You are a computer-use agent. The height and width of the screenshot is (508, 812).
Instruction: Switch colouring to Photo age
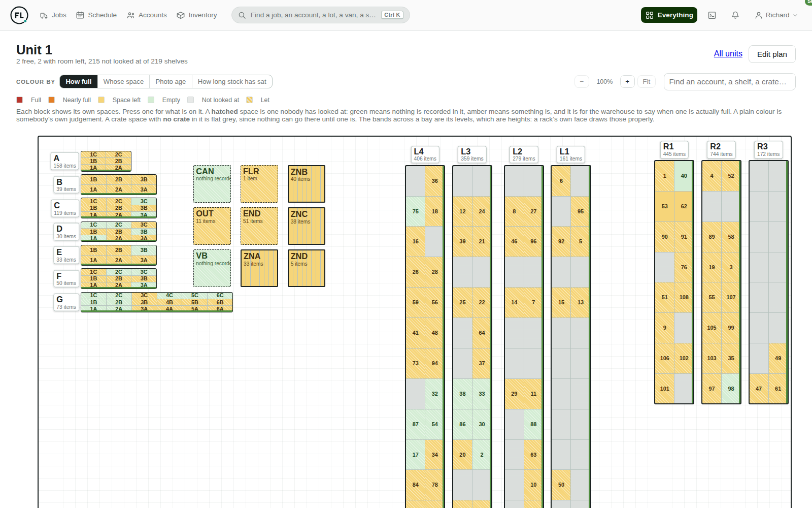pos(171,82)
